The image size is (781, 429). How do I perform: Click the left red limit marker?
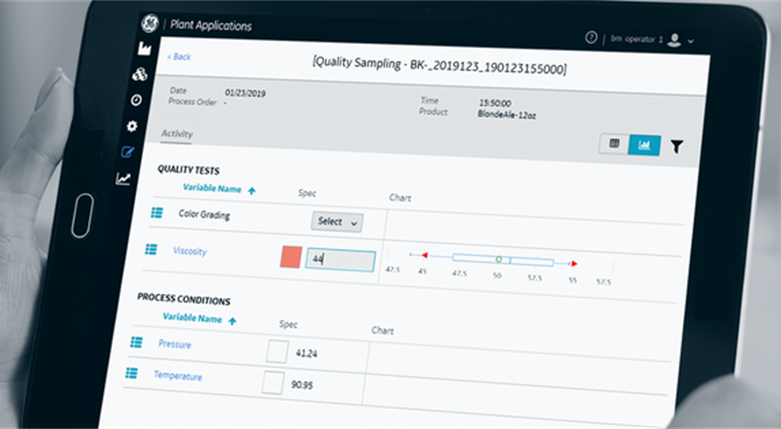(x=424, y=255)
